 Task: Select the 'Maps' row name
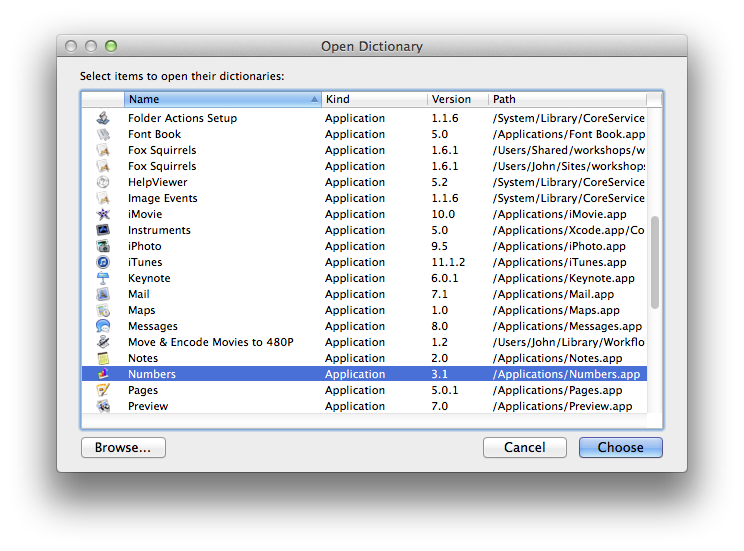point(141,310)
